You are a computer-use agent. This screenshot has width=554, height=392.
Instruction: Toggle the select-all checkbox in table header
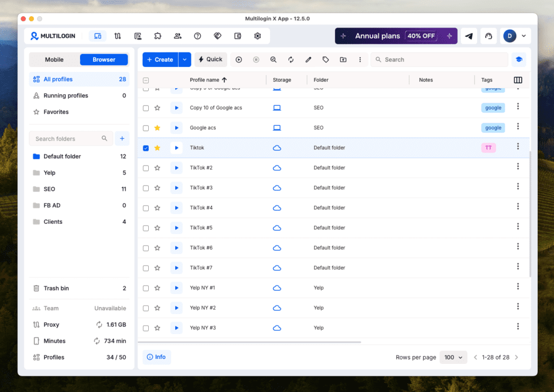coord(146,80)
